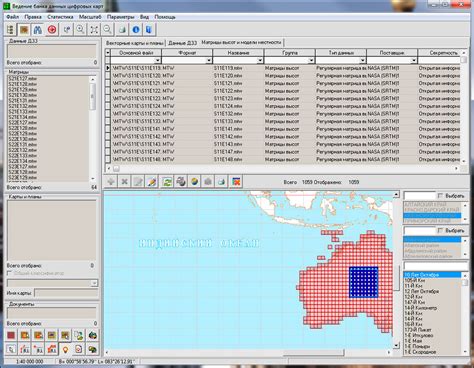Click the 'Название' column header
Viewport: 474px width, 368px height.
[238, 53]
